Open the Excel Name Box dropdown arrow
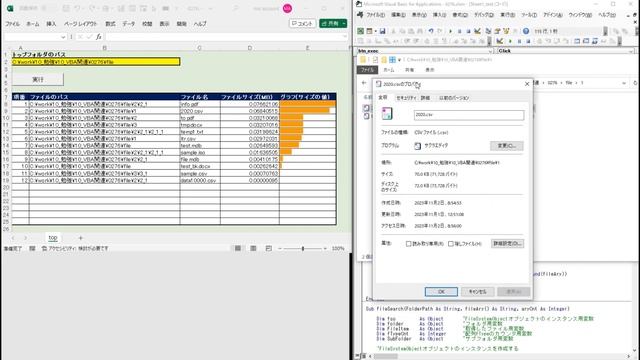Screen dimensions: 640x360 point(63,37)
